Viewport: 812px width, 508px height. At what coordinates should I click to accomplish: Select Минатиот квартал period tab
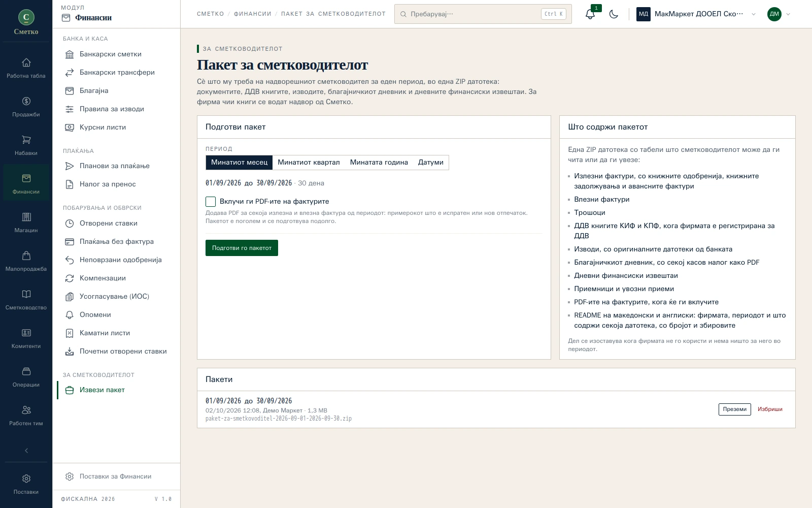coord(309,163)
